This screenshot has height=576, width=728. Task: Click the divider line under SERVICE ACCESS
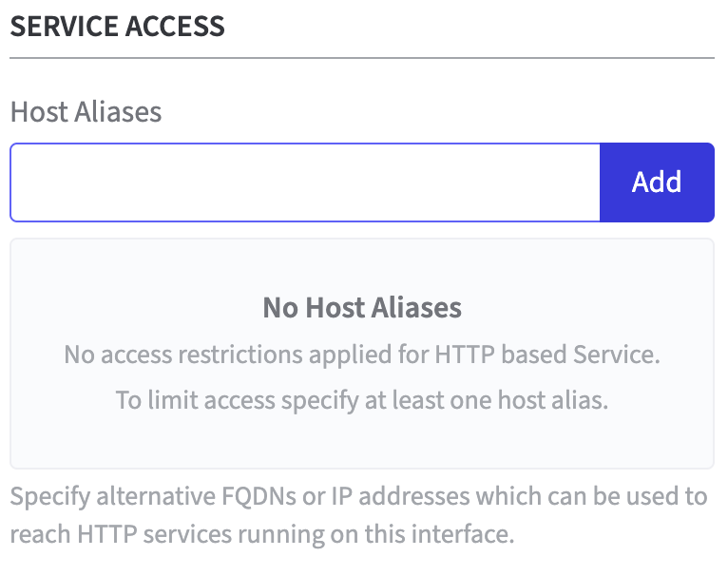coord(362,59)
